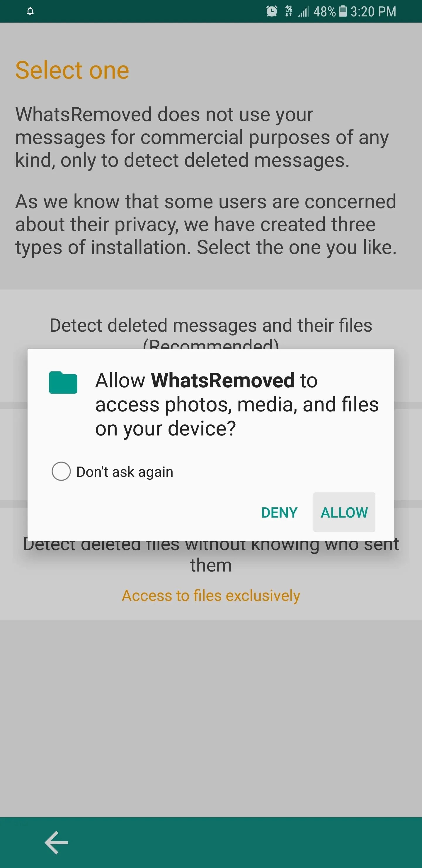
Task: Tap the permission dialog title text
Action: pos(237,404)
